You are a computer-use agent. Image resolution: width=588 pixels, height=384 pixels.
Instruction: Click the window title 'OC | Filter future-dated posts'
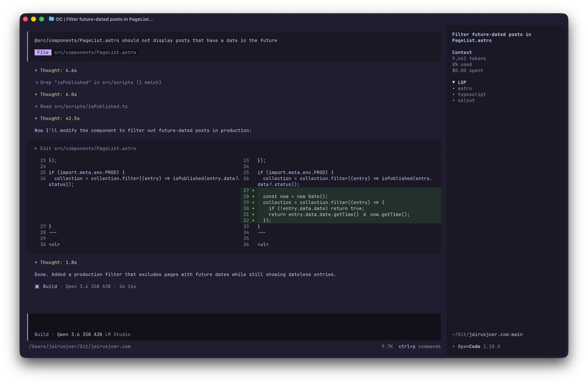point(105,19)
